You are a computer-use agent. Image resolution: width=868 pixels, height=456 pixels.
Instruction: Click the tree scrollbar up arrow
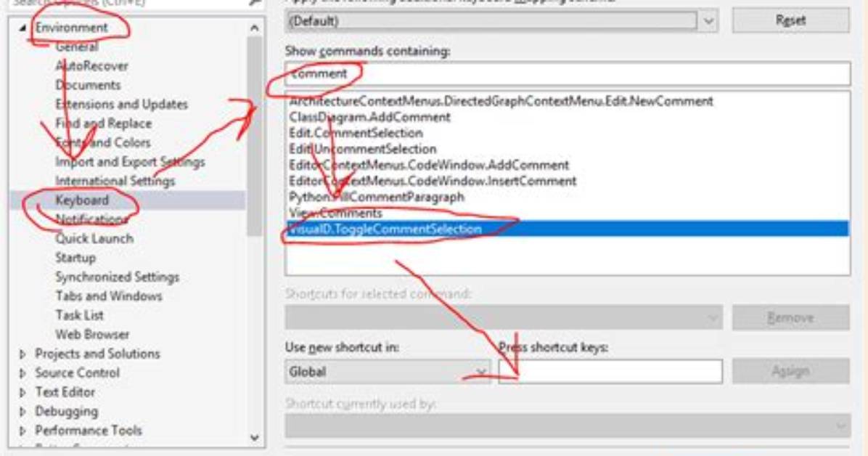[x=254, y=28]
